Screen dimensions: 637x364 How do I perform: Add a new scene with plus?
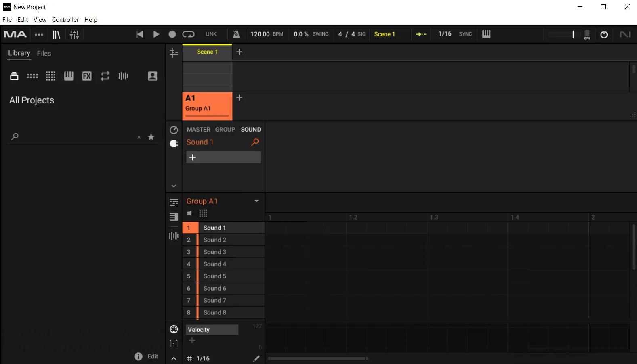pos(240,52)
